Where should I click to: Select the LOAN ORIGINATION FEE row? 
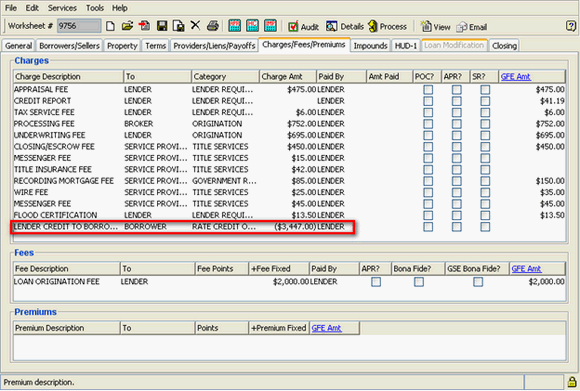click(x=289, y=282)
